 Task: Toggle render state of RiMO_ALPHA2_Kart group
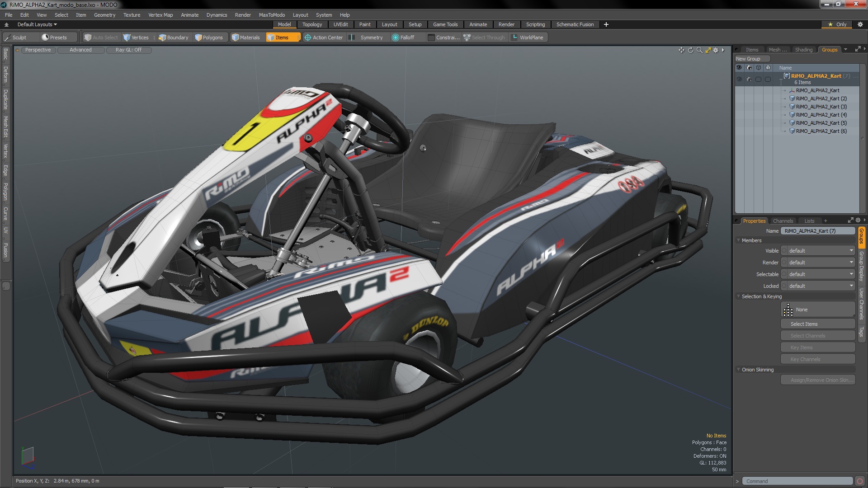749,79
